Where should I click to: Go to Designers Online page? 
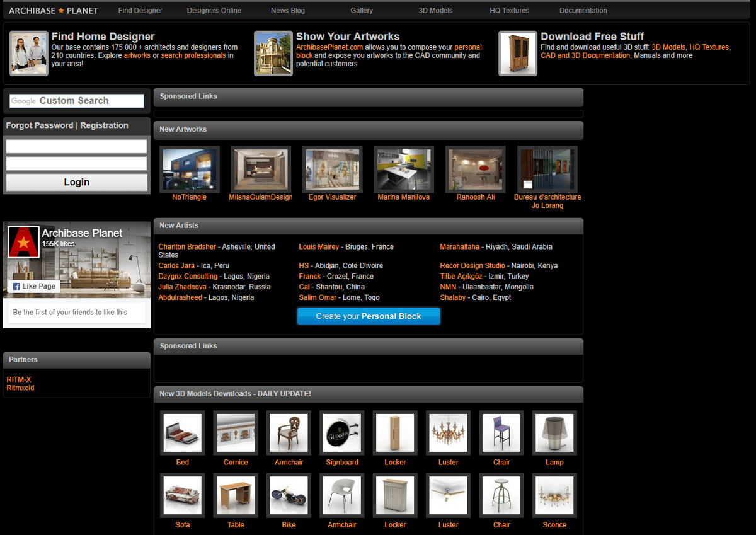coord(214,11)
